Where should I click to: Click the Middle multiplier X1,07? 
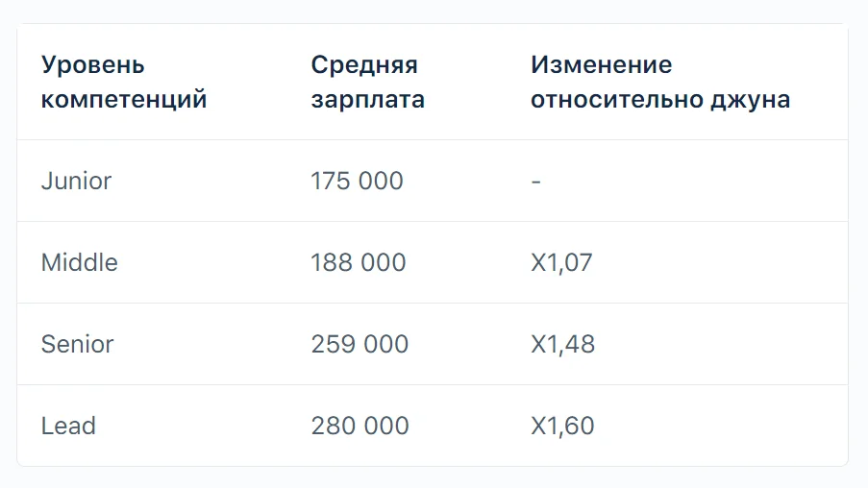coord(561,262)
